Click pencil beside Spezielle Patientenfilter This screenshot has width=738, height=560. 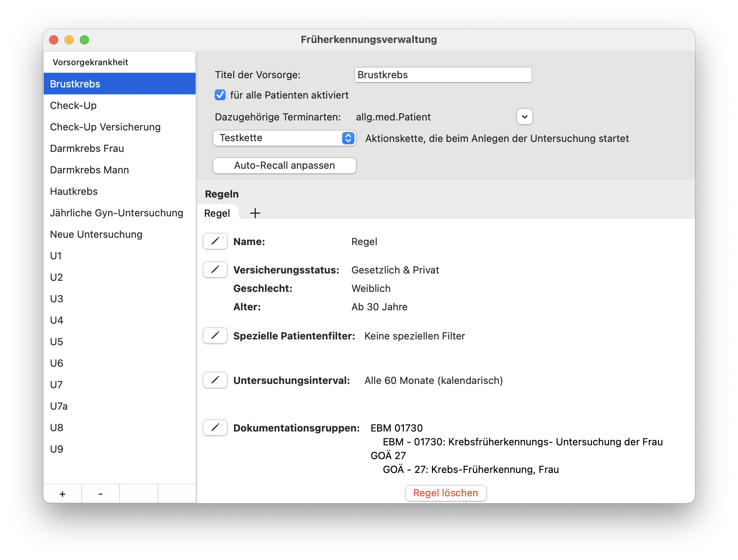[x=215, y=336]
